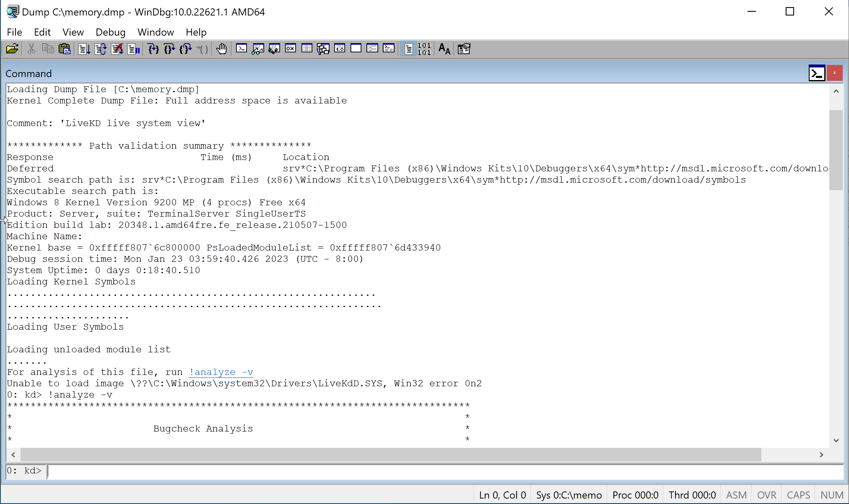Click the 'Command' pane title label
Screen dimensions: 849x504
tap(29, 74)
